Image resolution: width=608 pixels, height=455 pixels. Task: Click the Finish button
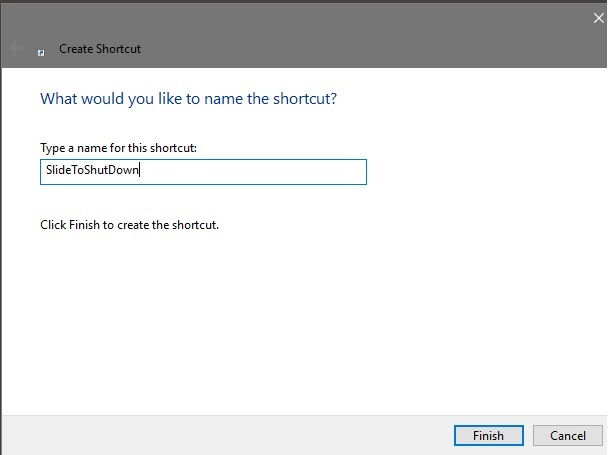(x=489, y=435)
